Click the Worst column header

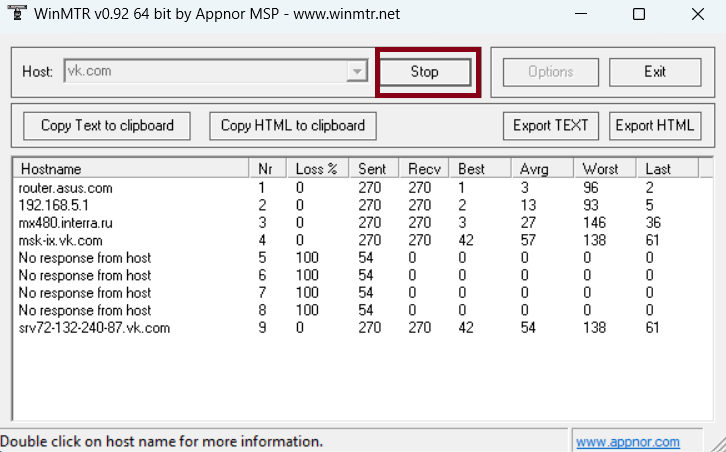point(601,169)
